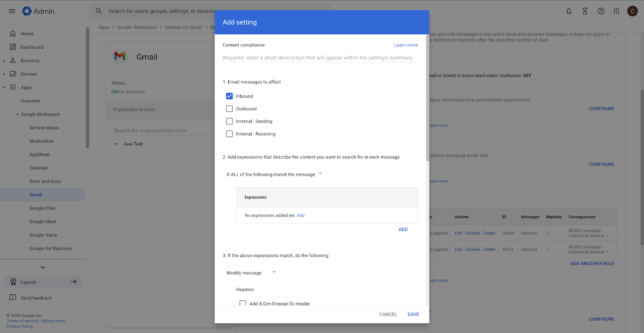Click the Search for organizational units field
Screen dimensions: 644x333
click(x=163, y=130)
